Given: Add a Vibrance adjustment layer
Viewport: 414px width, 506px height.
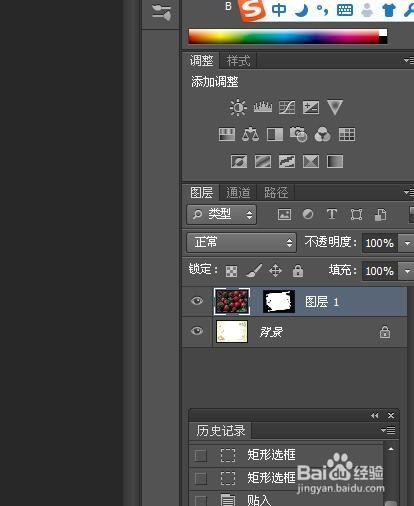Looking at the screenshot, I should (335, 107).
